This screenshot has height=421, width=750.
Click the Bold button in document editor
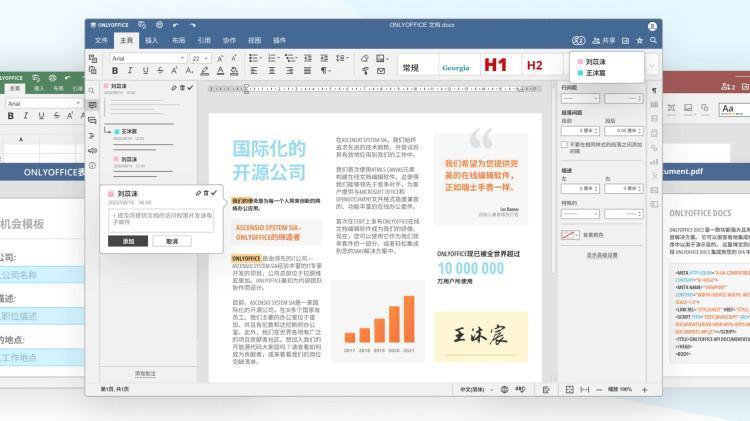coord(115,71)
